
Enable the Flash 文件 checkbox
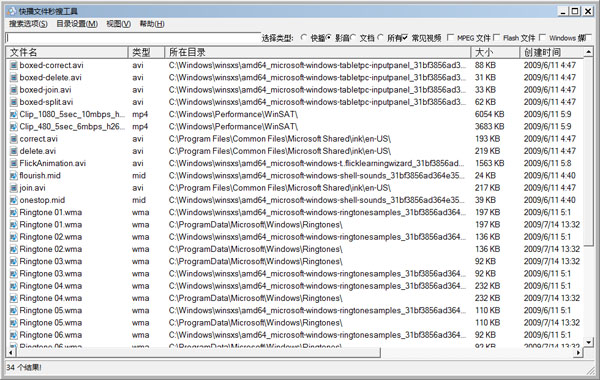click(x=496, y=38)
